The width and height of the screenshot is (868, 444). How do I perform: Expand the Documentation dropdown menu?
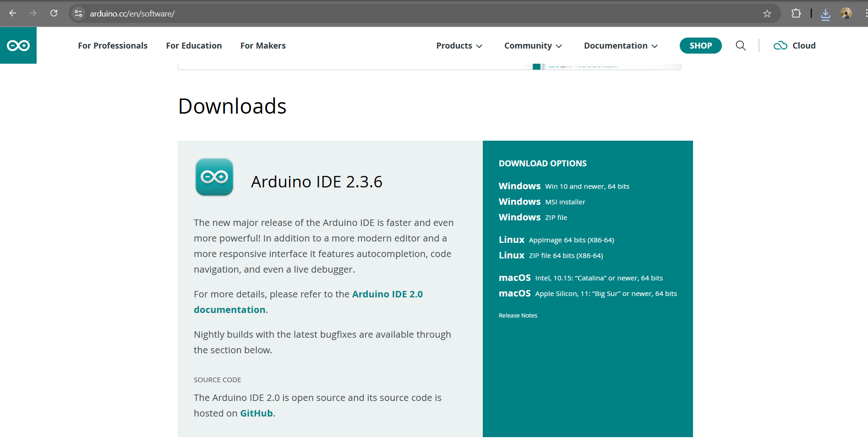pos(621,45)
